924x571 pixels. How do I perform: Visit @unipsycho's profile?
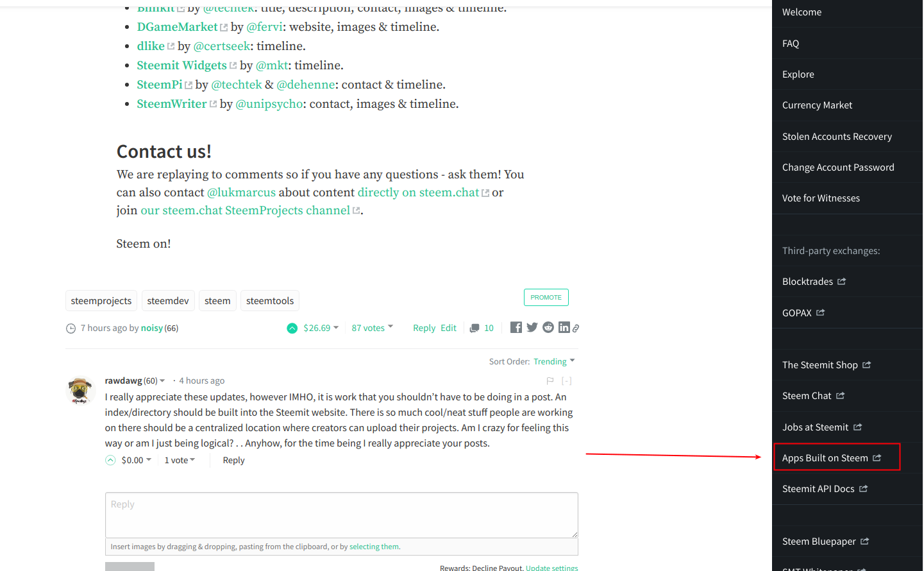(269, 104)
